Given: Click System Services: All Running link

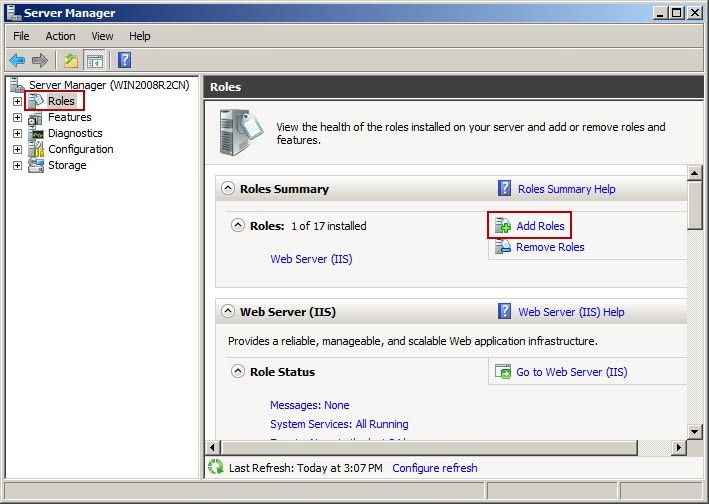Looking at the screenshot, I should (x=339, y=424).
